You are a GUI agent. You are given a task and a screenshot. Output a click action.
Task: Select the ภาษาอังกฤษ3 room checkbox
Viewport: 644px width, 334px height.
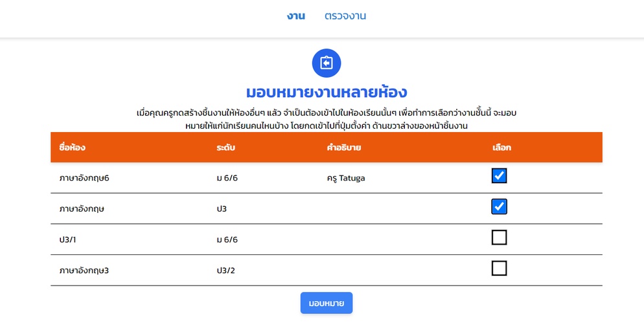pos(499,268)
